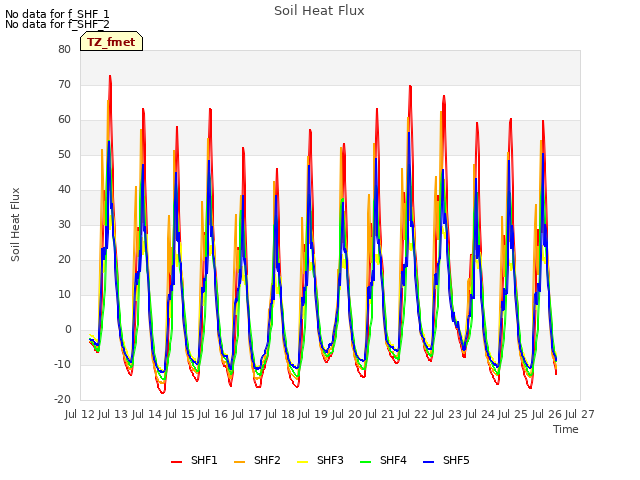
Task: Click the 'Jul 17' x-axis tick label
Action: (247, 414)
